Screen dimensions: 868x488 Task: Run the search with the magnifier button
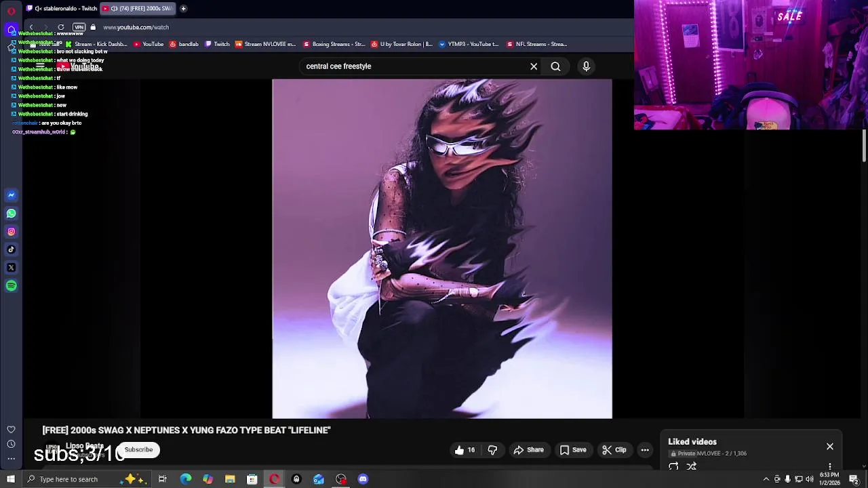(555, 66)
